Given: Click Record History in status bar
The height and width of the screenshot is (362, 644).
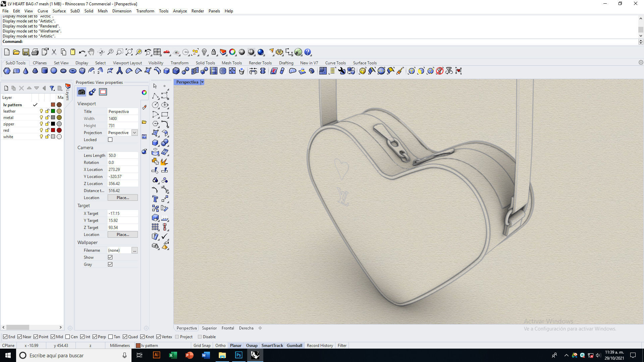Looking at the screenshot, I should click(320, 346).
